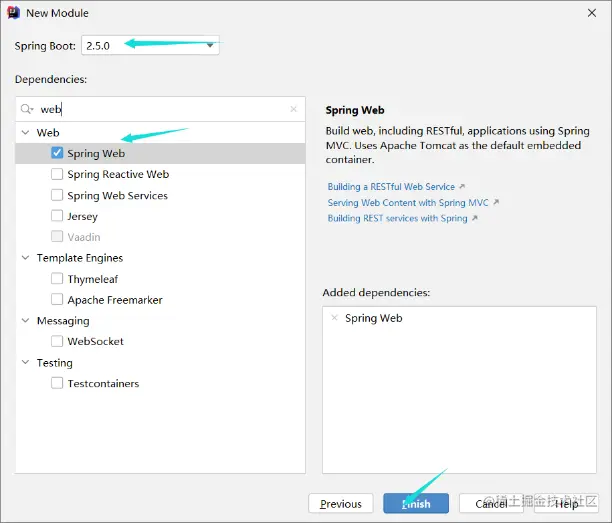612x523 pixels.
Task: Click the Apache Freemarker label
Action: pyautogui.click(x=115, y=300)
